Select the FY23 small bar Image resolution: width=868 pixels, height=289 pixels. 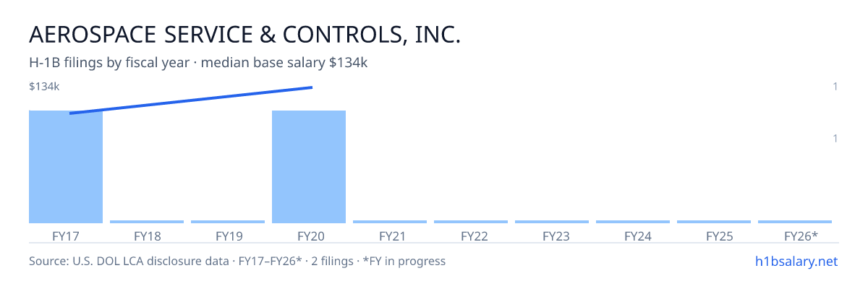(x=552, y=222)
